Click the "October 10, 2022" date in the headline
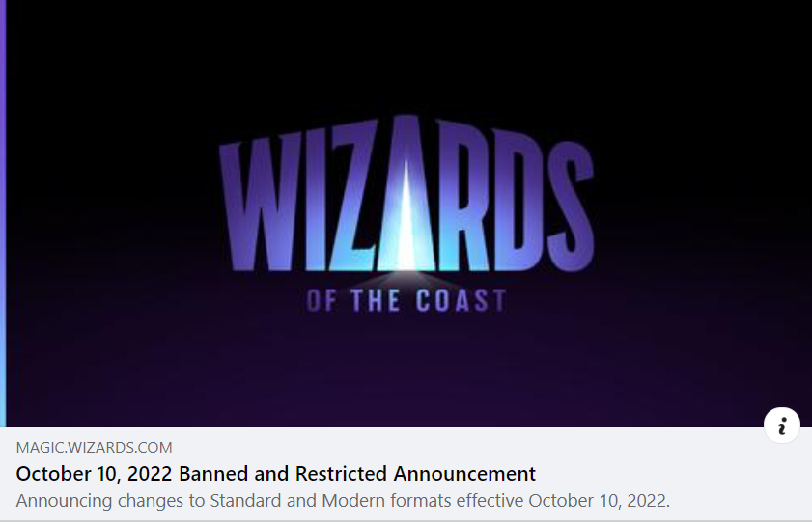This screenshot has width=812, height=525. (94, 474)
